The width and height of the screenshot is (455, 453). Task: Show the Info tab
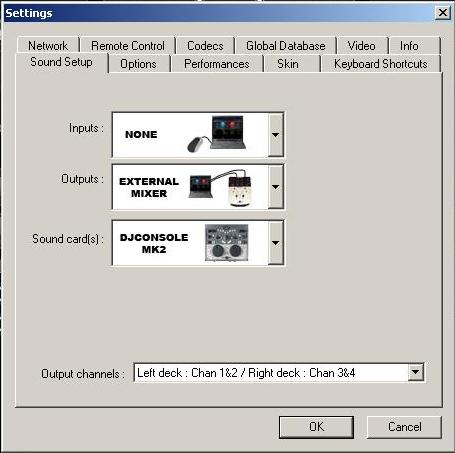409,46
